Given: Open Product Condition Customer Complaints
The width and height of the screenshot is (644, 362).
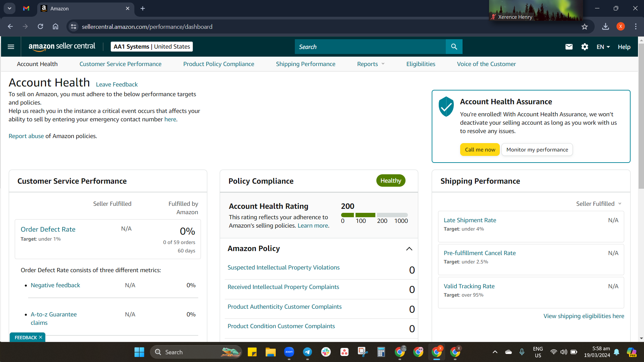Looking at the screenshot, I should pyautogui.click(x=281, y=326).
